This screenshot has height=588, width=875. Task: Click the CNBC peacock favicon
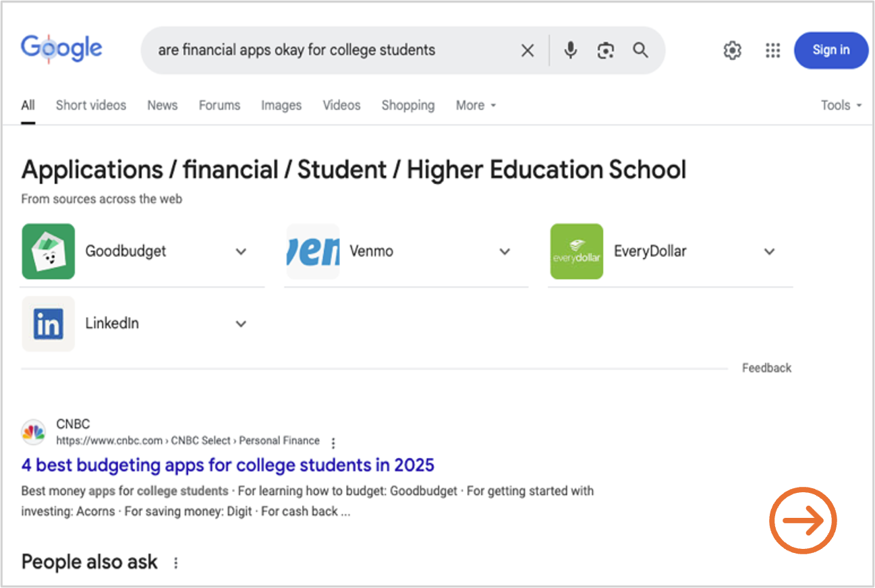(33, 432)
